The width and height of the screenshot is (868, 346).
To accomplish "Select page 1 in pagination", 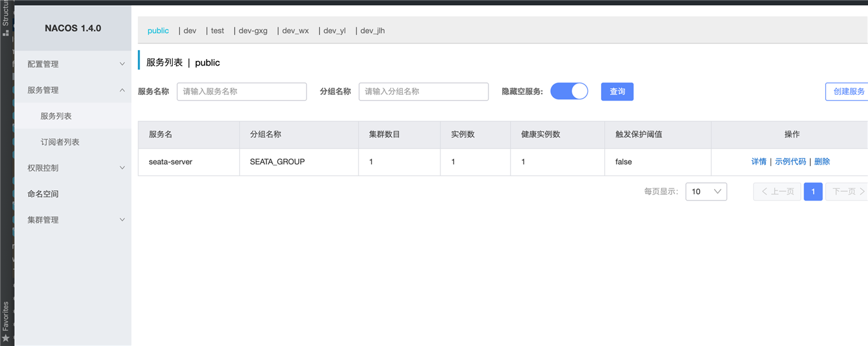I will [x=813, y=192].
